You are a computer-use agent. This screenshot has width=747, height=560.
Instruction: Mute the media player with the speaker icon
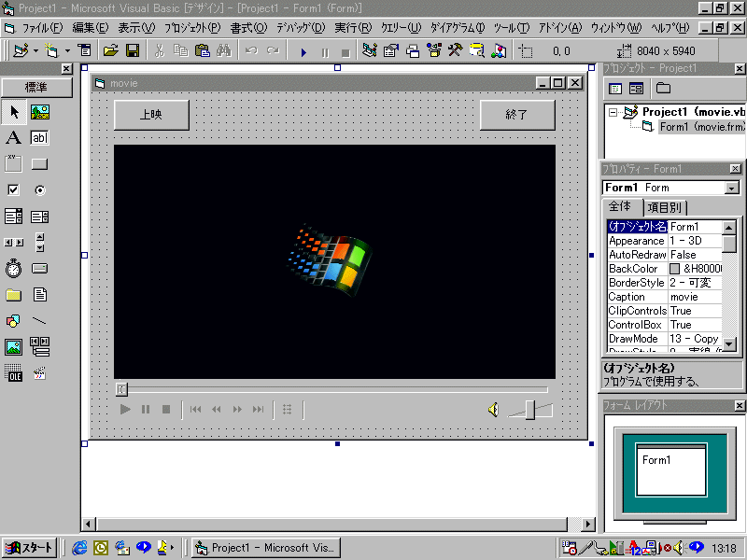(x=494, y=410)
